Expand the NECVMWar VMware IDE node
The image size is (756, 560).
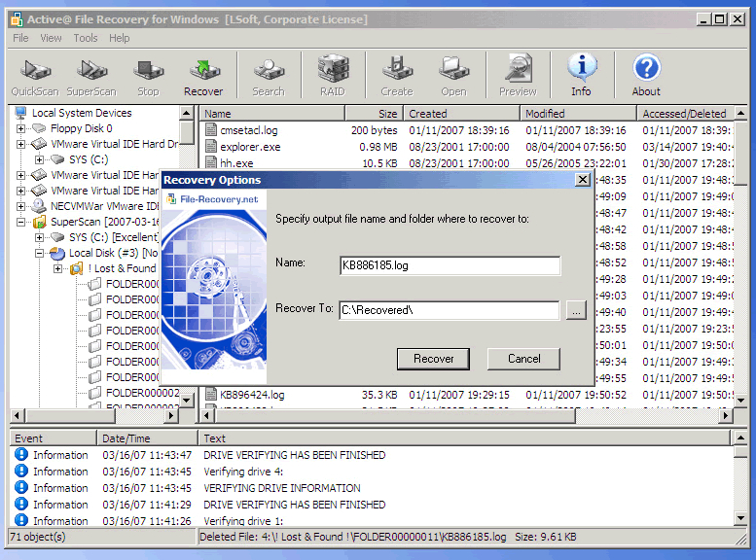coord(20,206)
